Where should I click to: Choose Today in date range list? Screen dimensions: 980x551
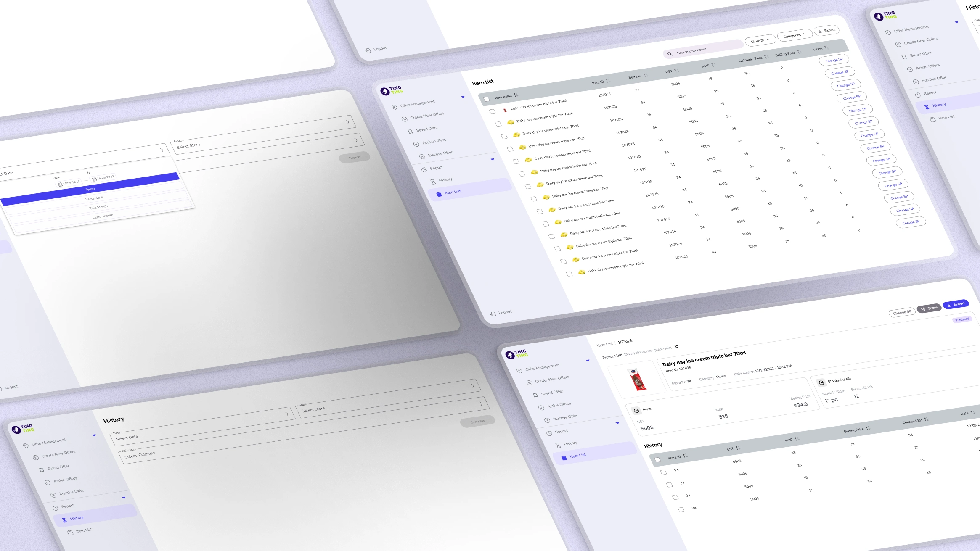90,189
